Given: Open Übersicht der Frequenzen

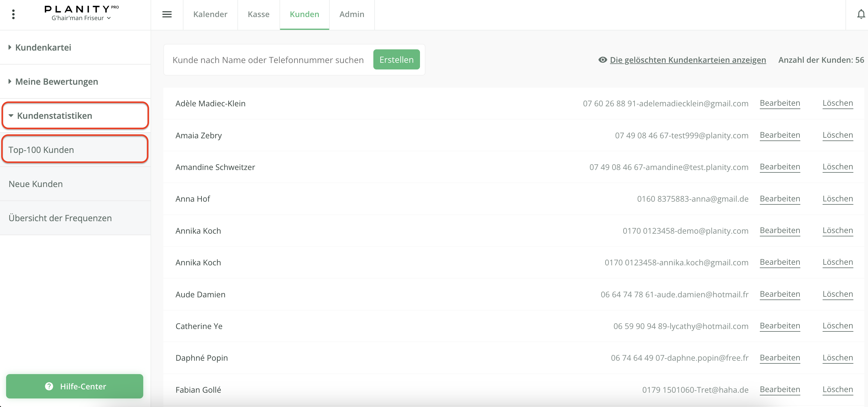Looking at the screenshot, I should (60, 218).
